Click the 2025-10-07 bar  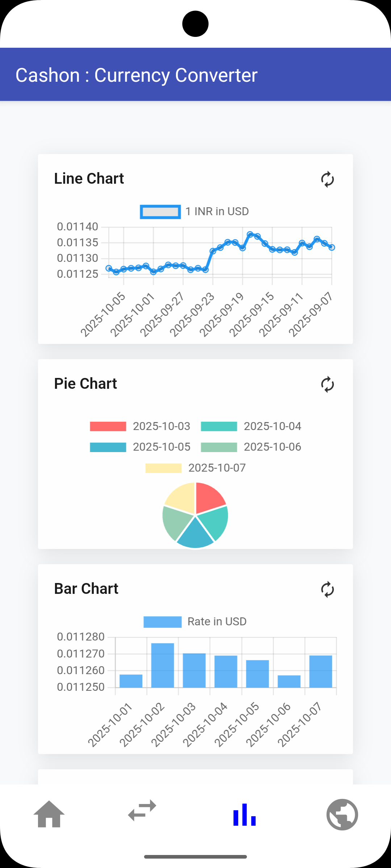click(x=321, y=671)
